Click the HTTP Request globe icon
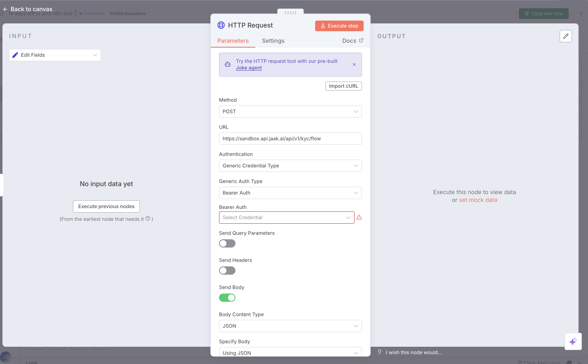The height and width of the screenshot is (364, 588). point(221,25)
